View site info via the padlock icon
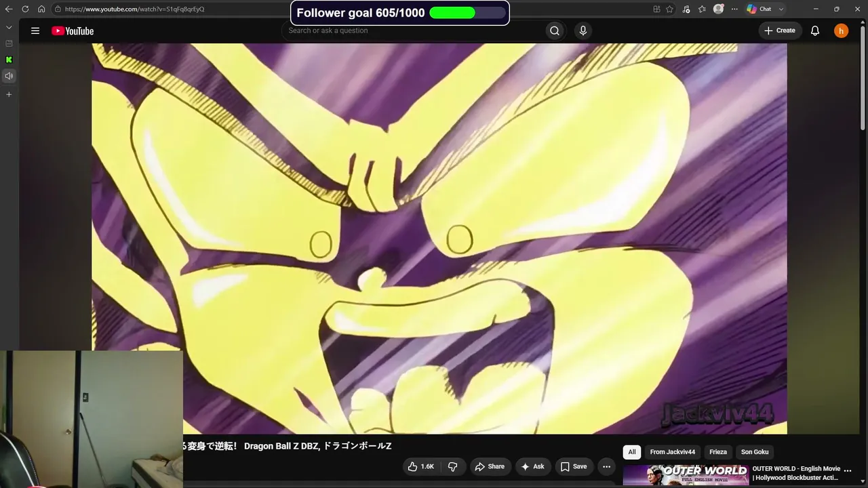 click(58, 9)
